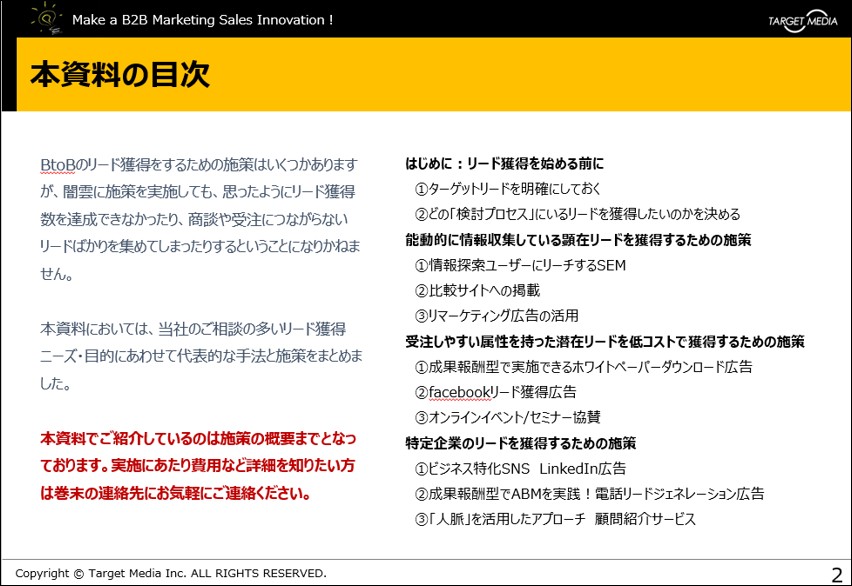Click heading '特定企業のリードを獲得するための施策'
852x586 pixels.
pos(521,443)
